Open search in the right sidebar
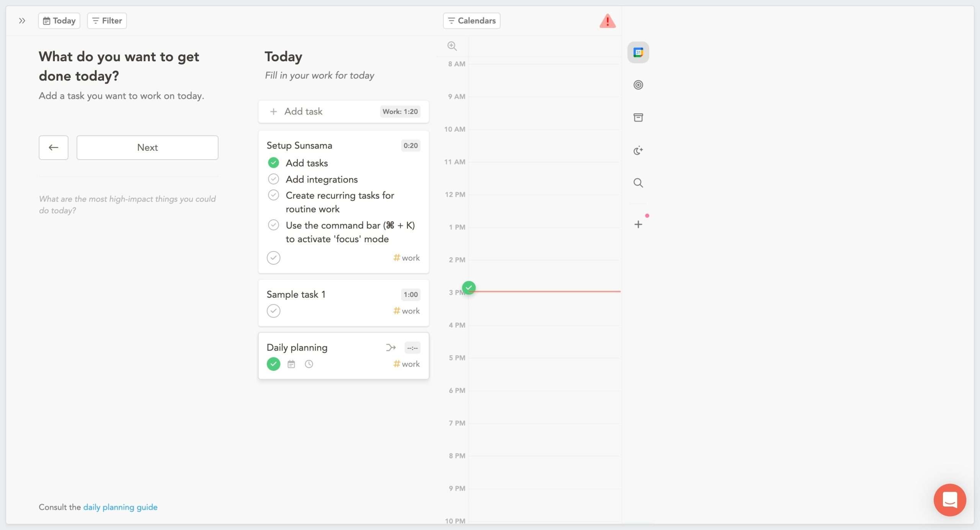 click(x=638, y=183)
